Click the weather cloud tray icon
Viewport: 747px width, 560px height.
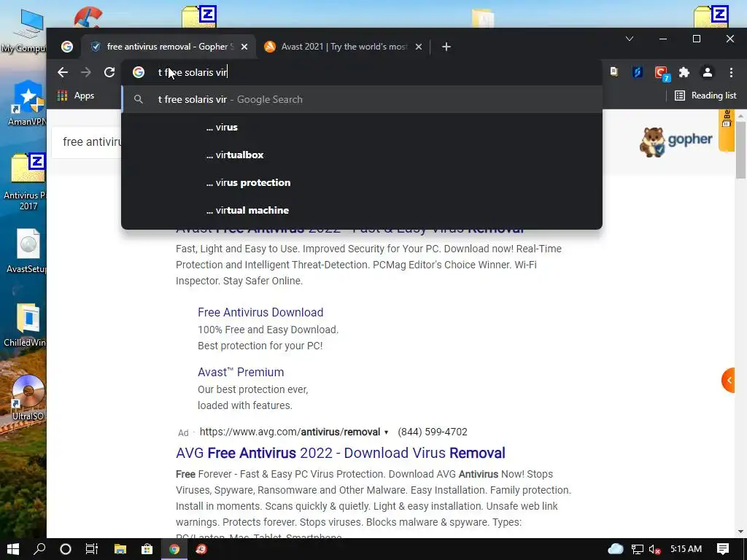pos(616,549)
